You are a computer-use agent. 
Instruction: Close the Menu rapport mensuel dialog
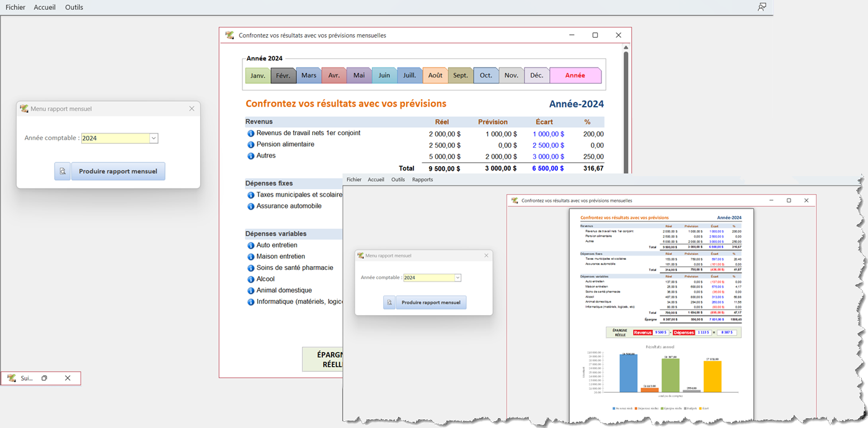(x=192, y=109)
